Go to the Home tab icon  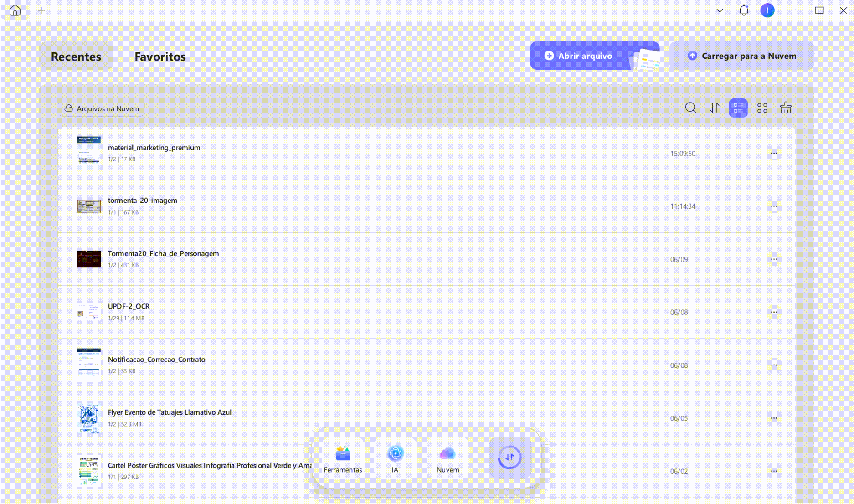point(15,10)
